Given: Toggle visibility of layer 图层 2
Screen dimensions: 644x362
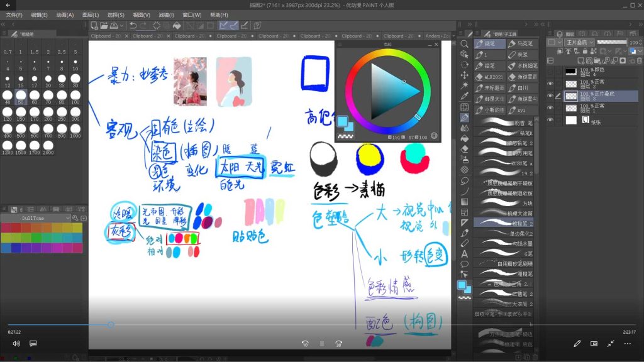Looking at the screenshot, I should [x=550, y=84].
